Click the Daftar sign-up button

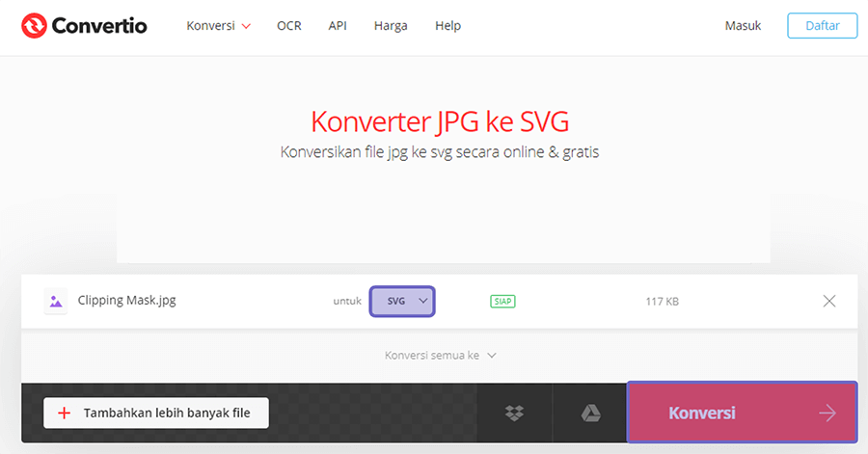coord(822,25)
